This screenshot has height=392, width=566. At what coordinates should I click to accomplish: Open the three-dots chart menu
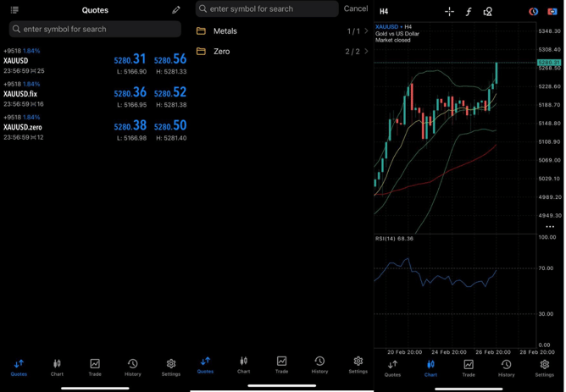pos(550,226)
